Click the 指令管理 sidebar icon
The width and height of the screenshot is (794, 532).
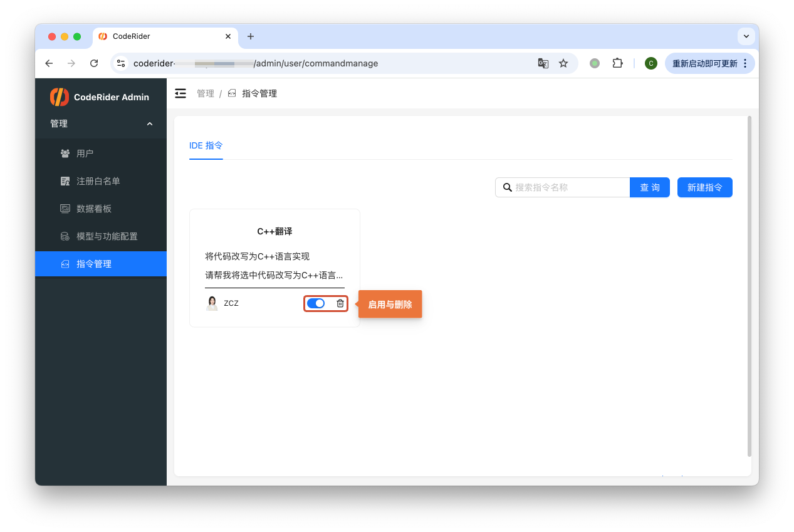pos(65,264)
